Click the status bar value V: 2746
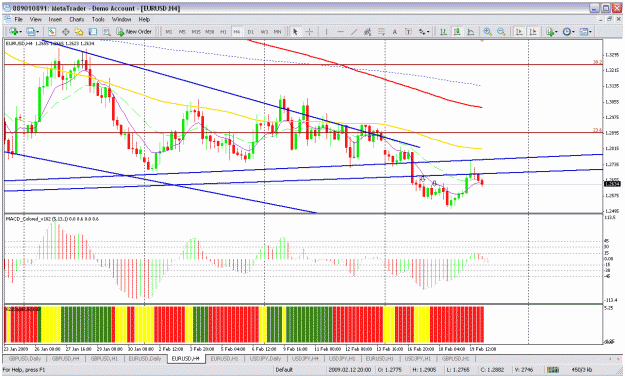The image size is (625, 376). tap(523, 370)
